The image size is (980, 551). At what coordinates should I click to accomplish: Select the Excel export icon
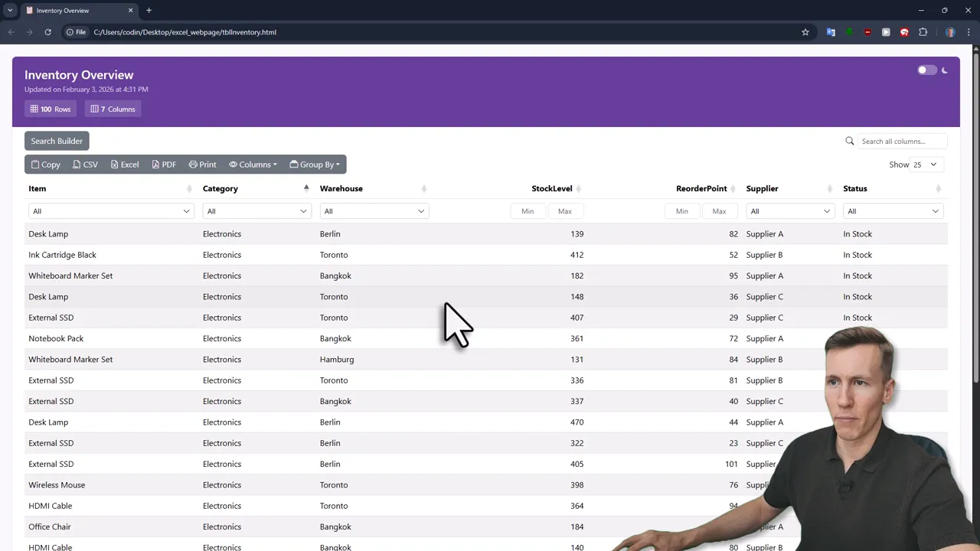(x=113, y=165)
